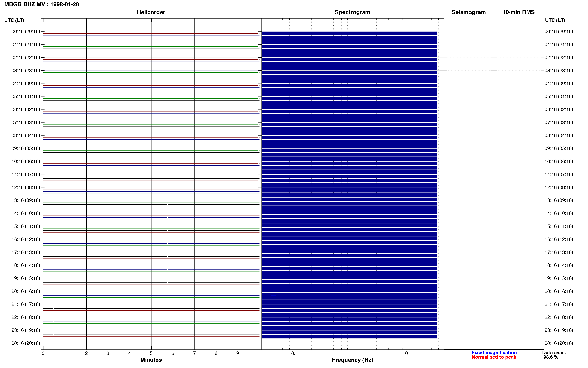Image resolution: width=588 pixels, height=368 pixels.
Task: Click the '0.1' frequency tick label
Action: 295,353
